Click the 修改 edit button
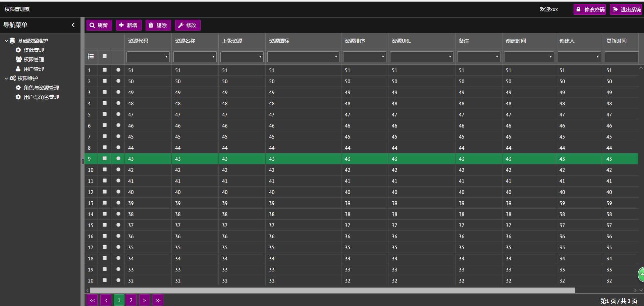The width and height of the screenshot is (644, 306). (188, 25)
